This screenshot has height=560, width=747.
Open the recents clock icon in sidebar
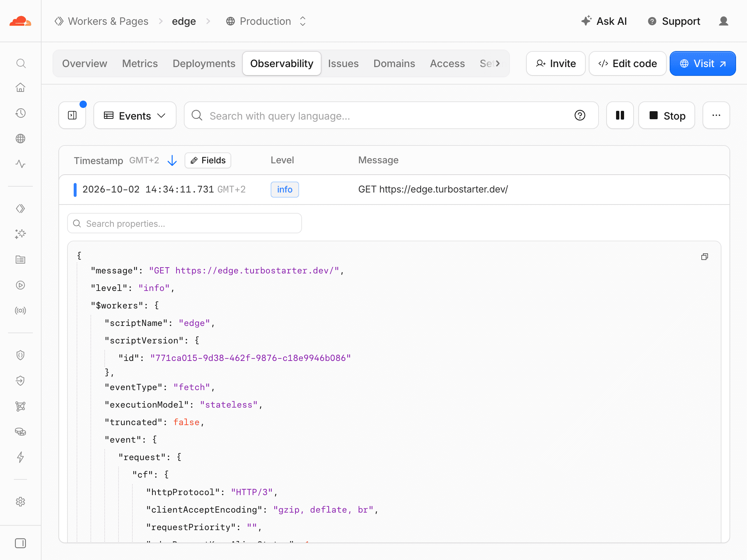[20, 113]
